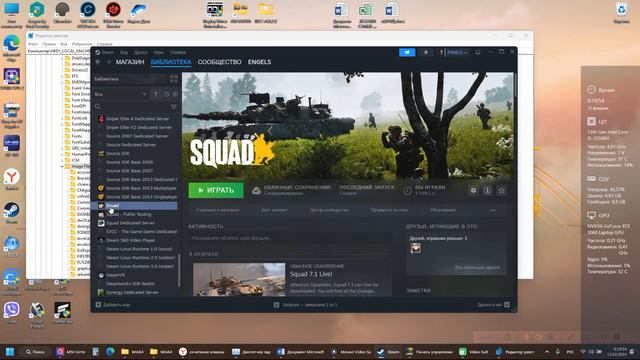Open Microsoft Edge from the taskbar
Viewport: 640px width, 360px height.
[110, 351]
